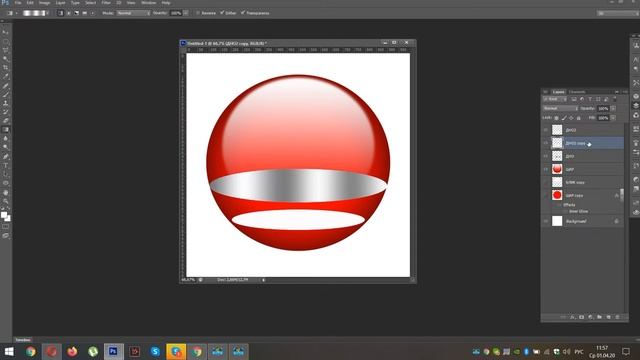Select the Path Selection tool

coord(5,174)
